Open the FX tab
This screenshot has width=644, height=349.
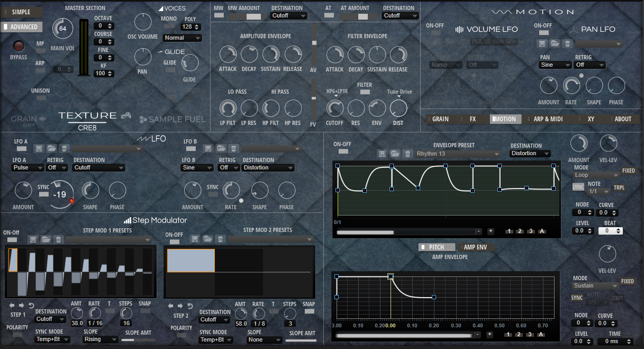click(473, 119)
